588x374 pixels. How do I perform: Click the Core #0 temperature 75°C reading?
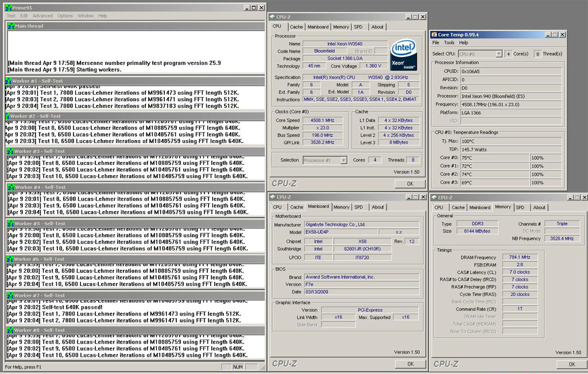[x=494, y=158]
